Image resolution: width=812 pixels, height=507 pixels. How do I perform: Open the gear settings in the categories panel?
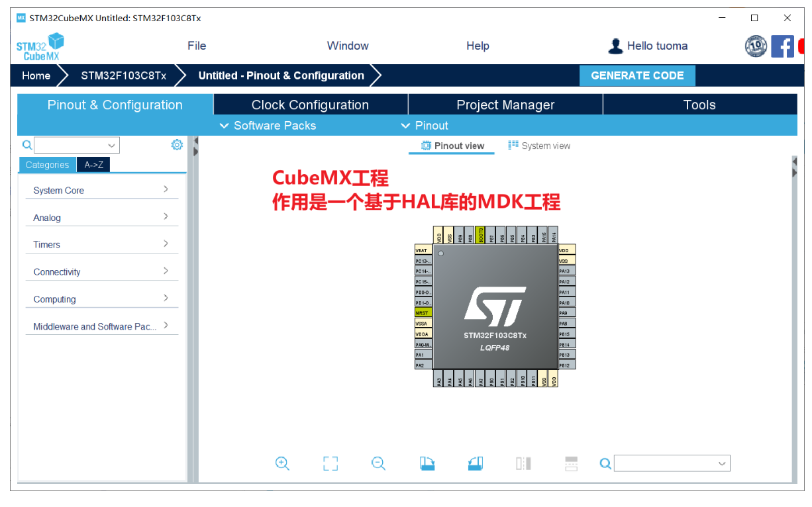(177, 144)
